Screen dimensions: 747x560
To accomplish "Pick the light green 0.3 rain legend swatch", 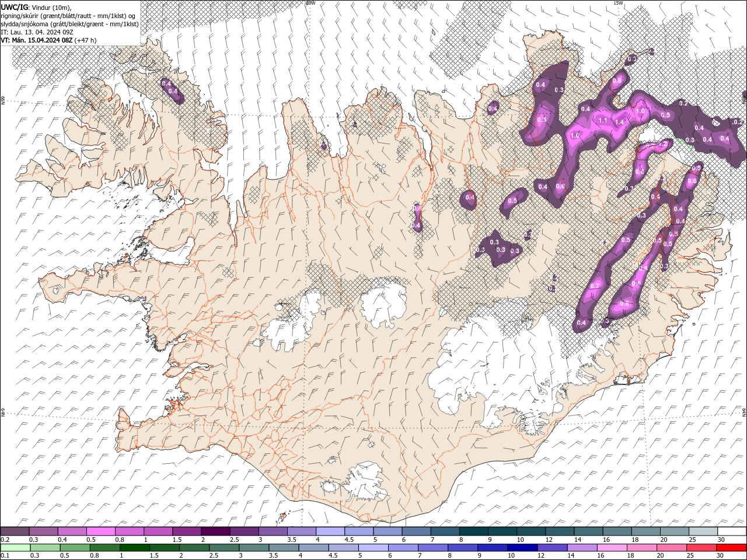I will [x=46, y=548].
